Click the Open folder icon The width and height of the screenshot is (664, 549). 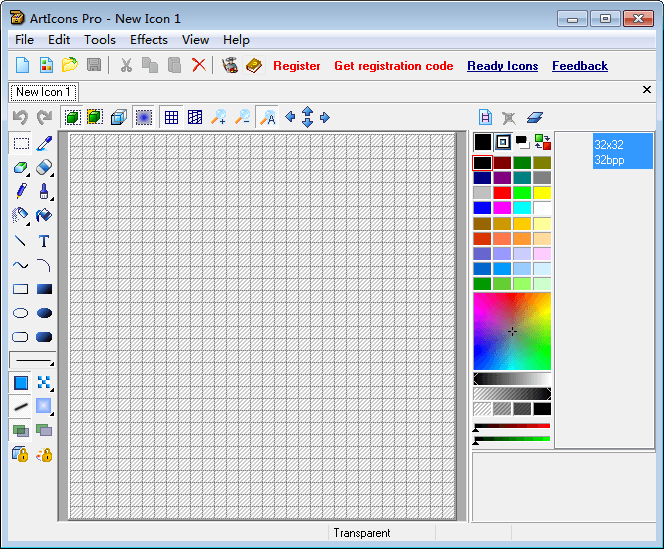pos(69,66)
